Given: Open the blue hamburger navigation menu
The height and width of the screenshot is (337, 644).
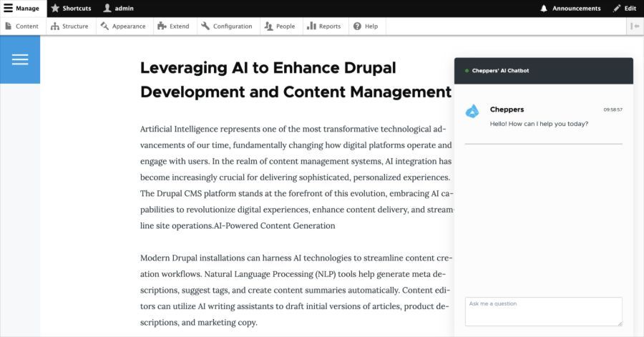Looking at the screenshot, I should pyautogui.click(x=20, y=59).
